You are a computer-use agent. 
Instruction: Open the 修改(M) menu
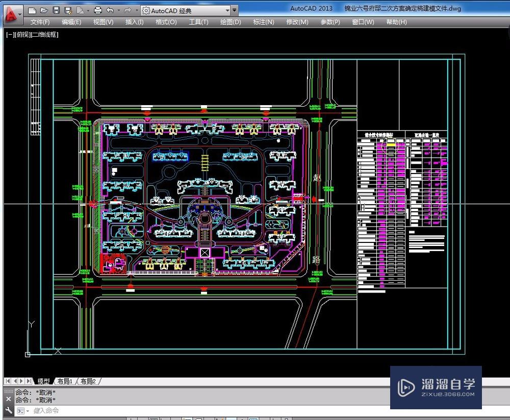pyautogui.click(x=297, y=22)
